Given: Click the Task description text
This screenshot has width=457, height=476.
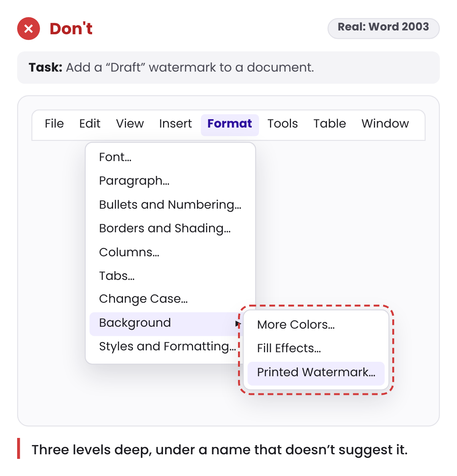Looking at the screenshot, I should click(x=171, y=67).
